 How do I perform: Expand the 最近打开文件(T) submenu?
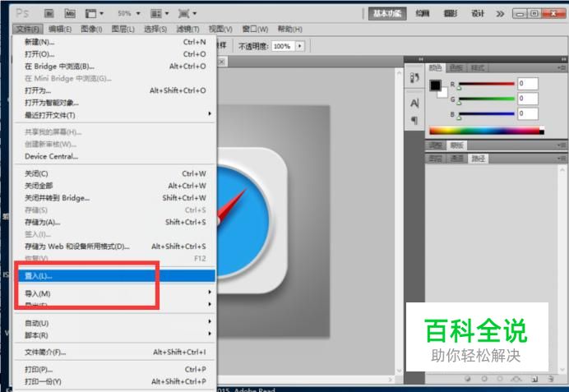click(210, 114)
